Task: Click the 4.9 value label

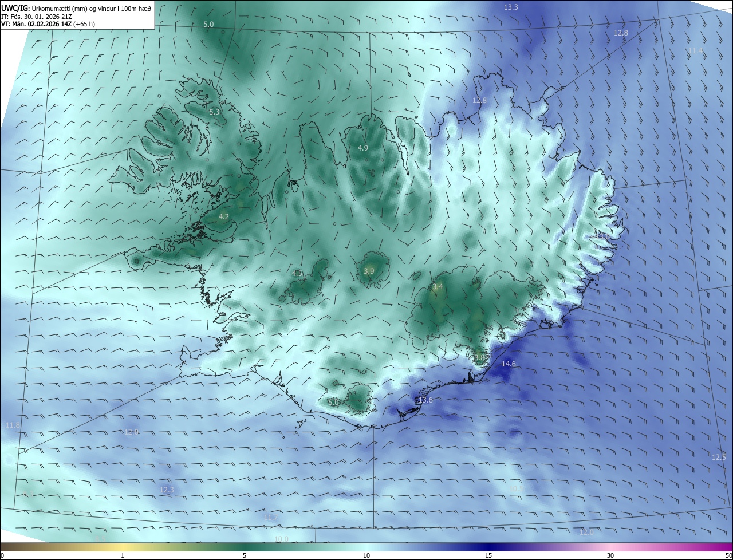Action: pyautogui.click(x=362, y=148)
